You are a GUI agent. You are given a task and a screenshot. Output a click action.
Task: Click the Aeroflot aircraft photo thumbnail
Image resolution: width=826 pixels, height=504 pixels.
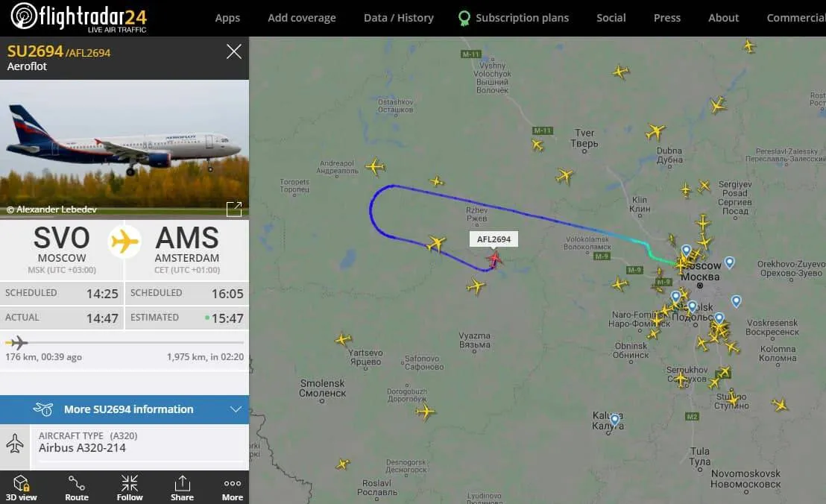click(124, 149)
